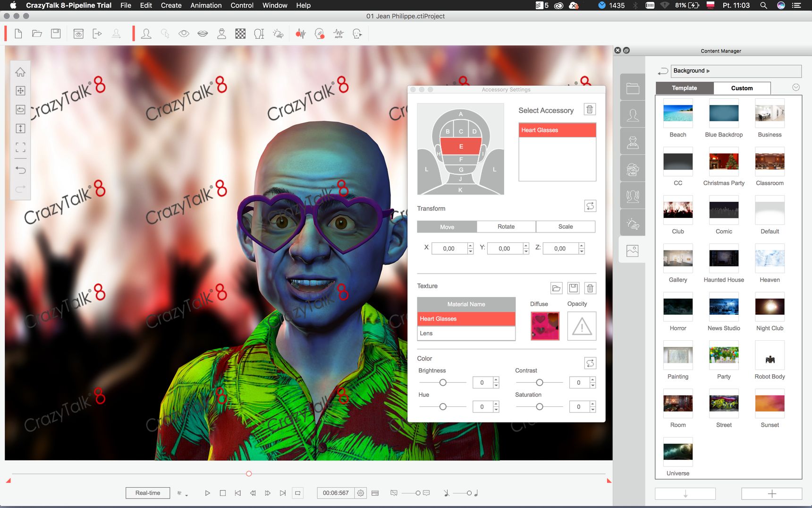Open the Actor category in Content Manager sidebar
The image size is (812, 508).
[633, 115]
